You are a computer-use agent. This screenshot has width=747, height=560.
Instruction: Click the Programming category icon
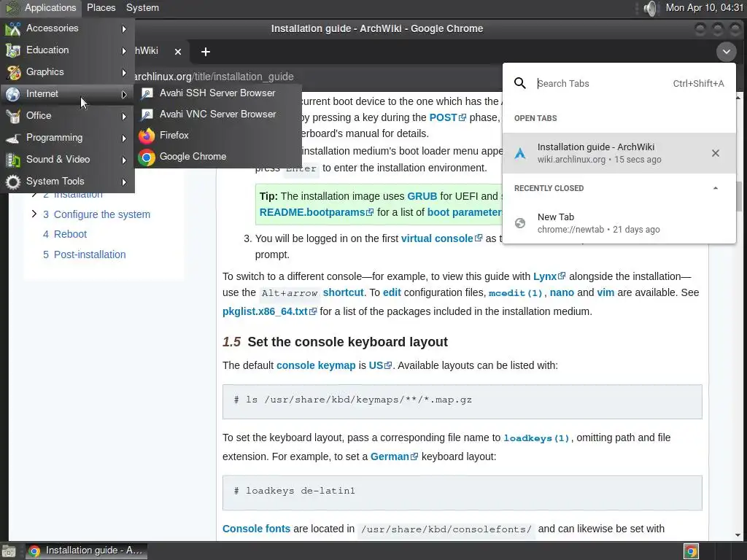tap(13, 138)
